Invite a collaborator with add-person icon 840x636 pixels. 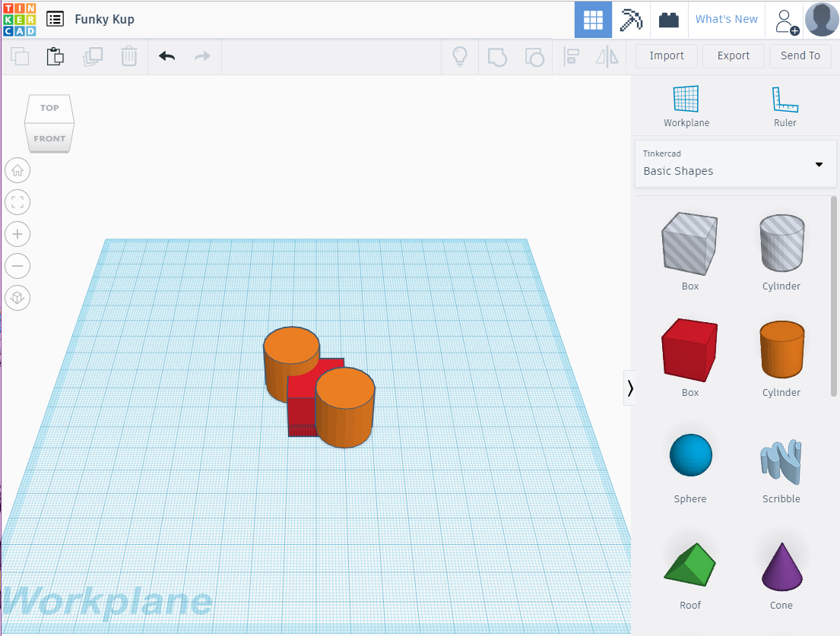pyautogui.click(x=785, y=21)
